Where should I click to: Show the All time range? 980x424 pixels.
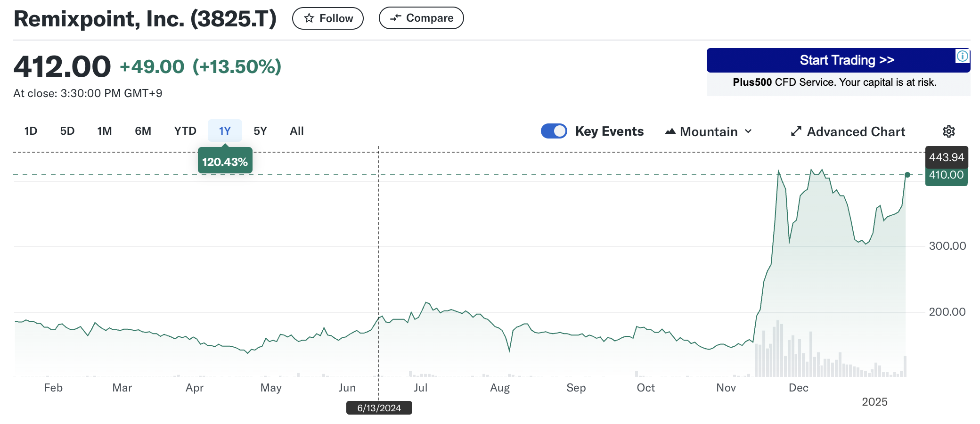[297, 131]
